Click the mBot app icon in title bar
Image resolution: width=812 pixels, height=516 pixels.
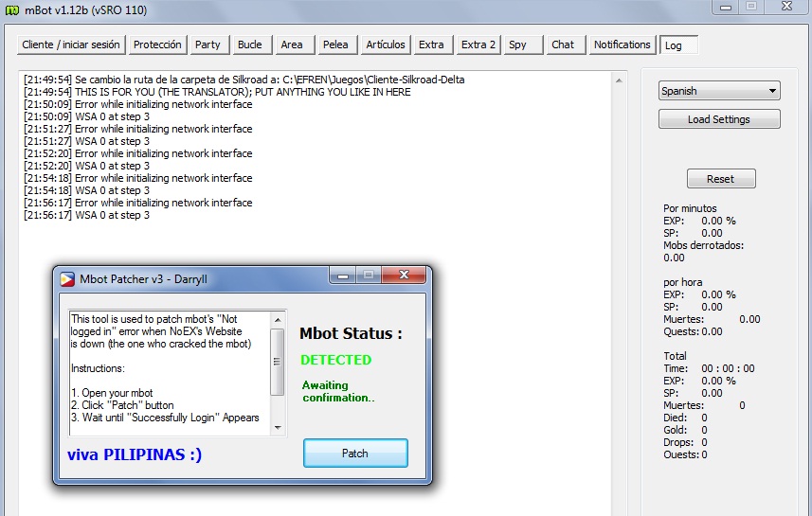[12, 9]
